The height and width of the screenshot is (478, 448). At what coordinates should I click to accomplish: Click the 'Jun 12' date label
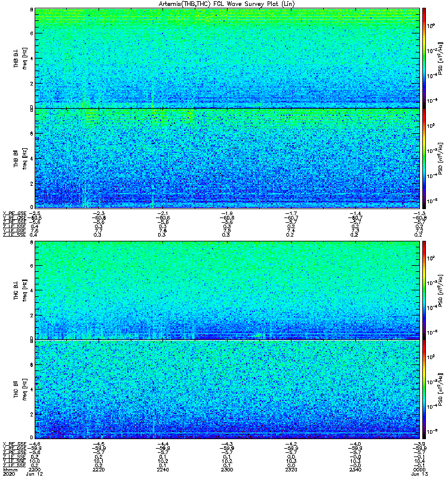[34, 474]
